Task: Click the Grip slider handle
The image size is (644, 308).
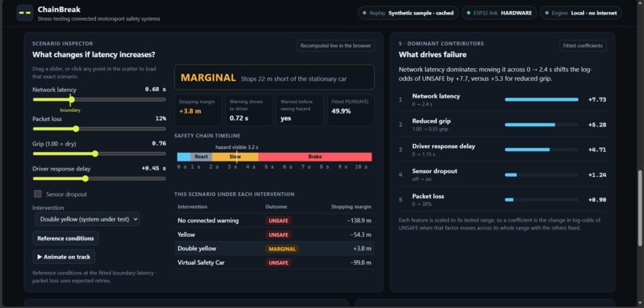Action: tap(95, 154)
